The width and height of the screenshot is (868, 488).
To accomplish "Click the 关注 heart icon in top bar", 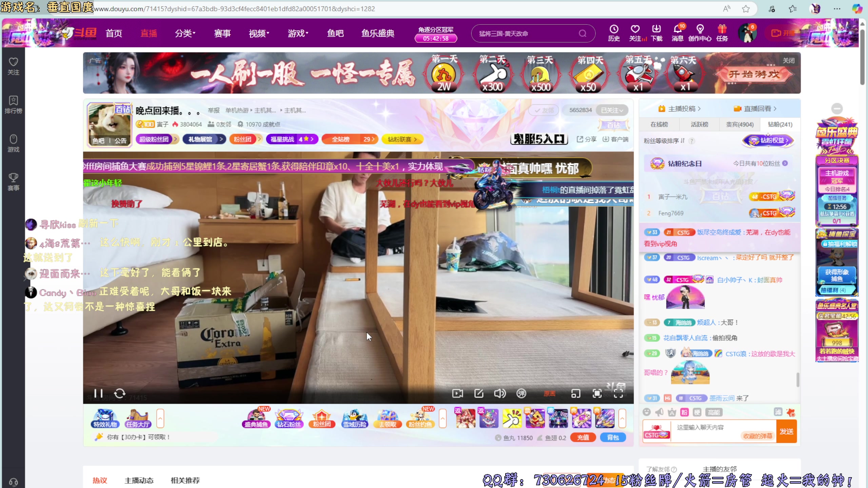I will [x=635, y=33].
